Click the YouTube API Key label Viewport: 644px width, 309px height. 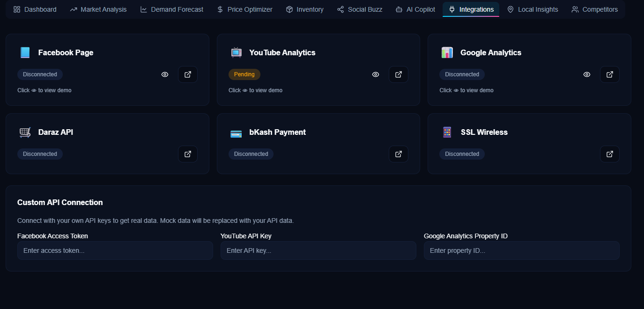click(x=246, y=236)
